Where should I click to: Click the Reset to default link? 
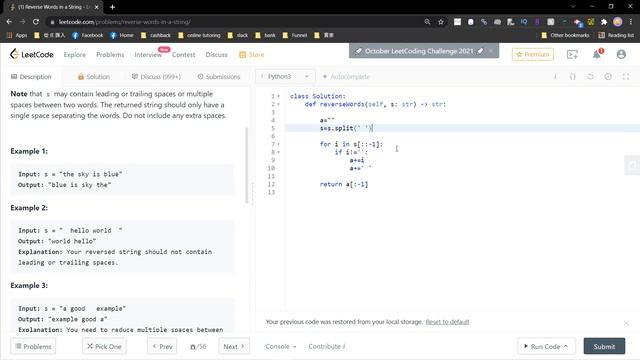point(447,322)
